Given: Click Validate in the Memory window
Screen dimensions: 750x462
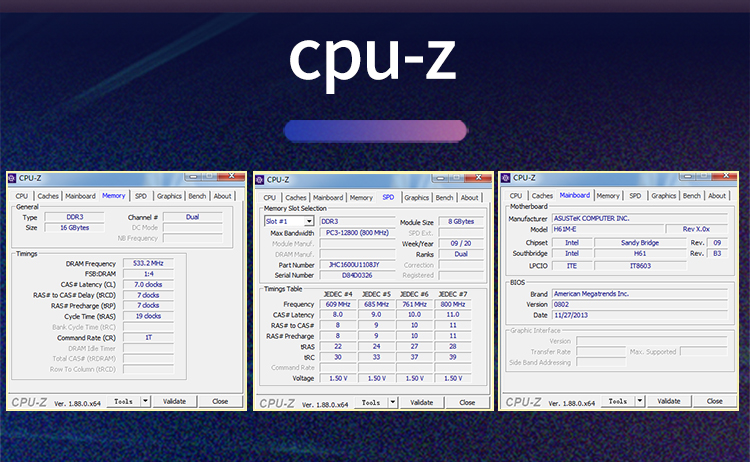Looking at the screenshot, I should pyautogui.click(x=174, y=401).
